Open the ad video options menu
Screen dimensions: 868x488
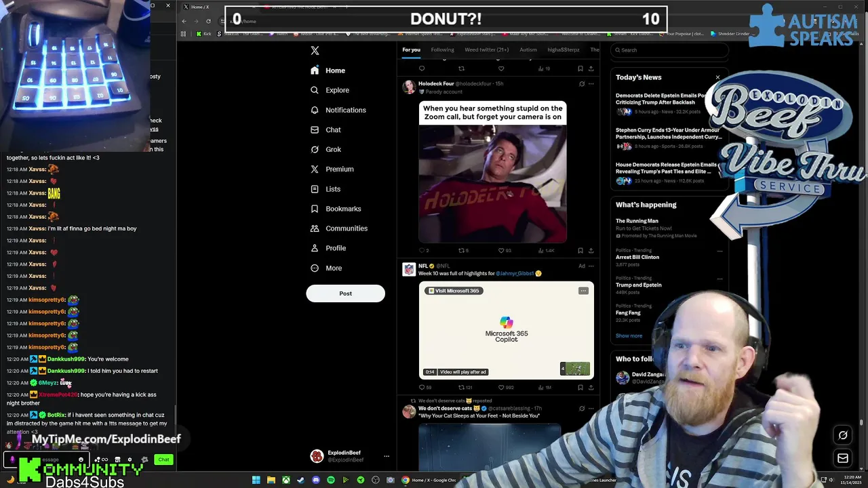tap(583, 291)
